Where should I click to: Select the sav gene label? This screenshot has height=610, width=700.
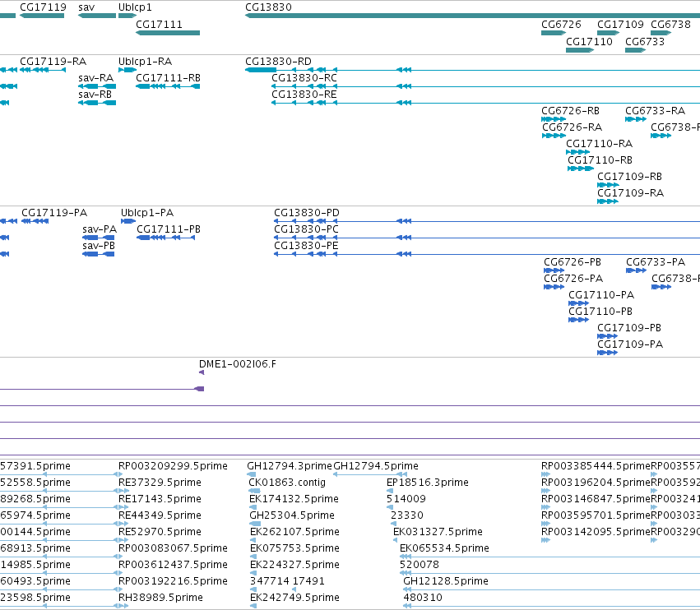click(86, 7)
